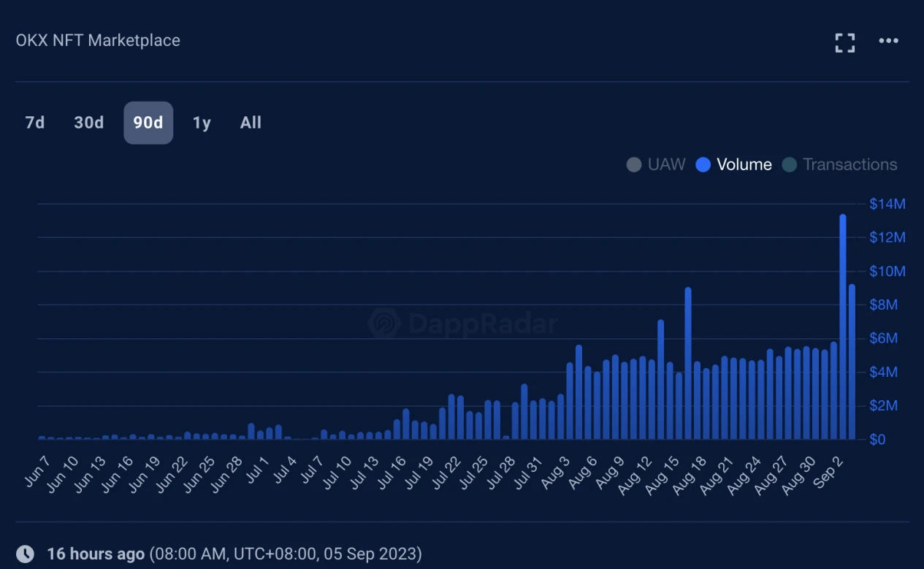Show All time range data

click(x=251, y=123)
